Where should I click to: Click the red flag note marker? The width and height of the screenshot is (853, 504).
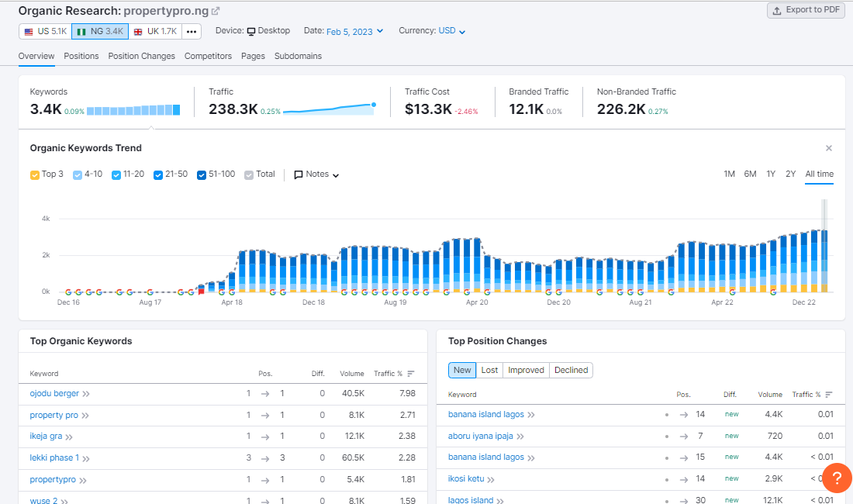(202, 292)
